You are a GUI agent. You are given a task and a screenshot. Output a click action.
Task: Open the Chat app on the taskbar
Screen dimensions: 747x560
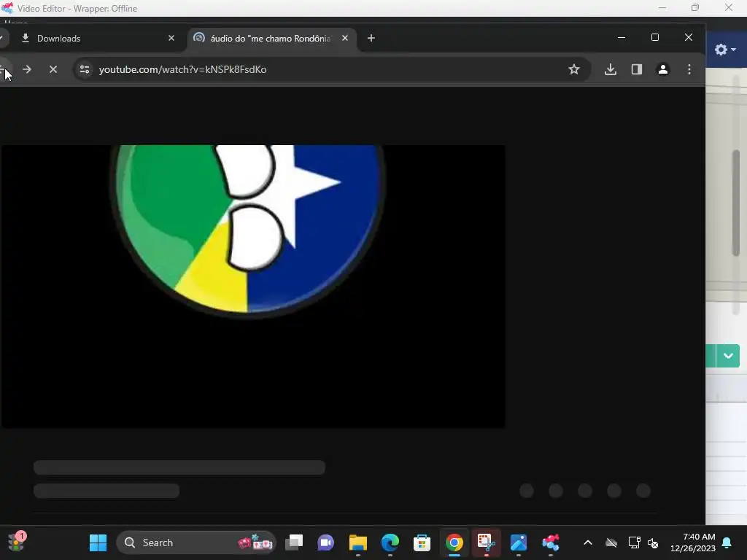click(326, 542)
